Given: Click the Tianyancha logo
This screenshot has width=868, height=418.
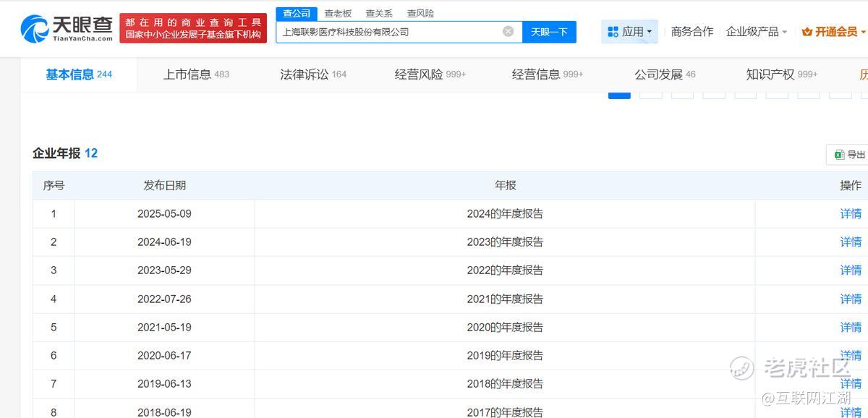Looking at the screenshot, I should click(x=67, y=29).
